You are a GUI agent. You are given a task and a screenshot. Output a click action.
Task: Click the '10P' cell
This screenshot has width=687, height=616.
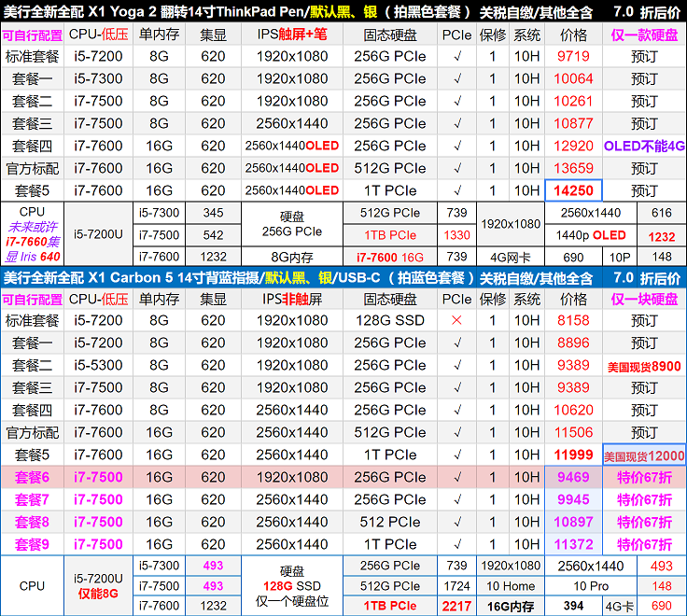620,257
